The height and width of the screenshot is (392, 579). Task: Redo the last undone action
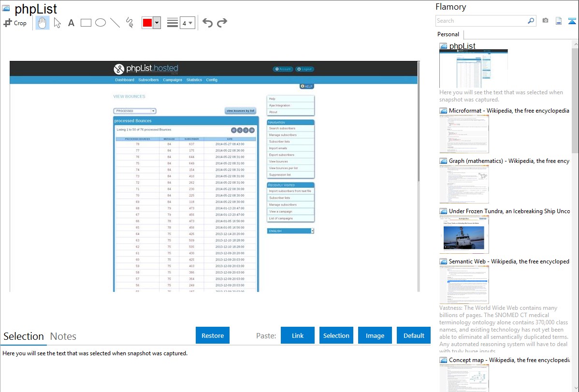222,23
